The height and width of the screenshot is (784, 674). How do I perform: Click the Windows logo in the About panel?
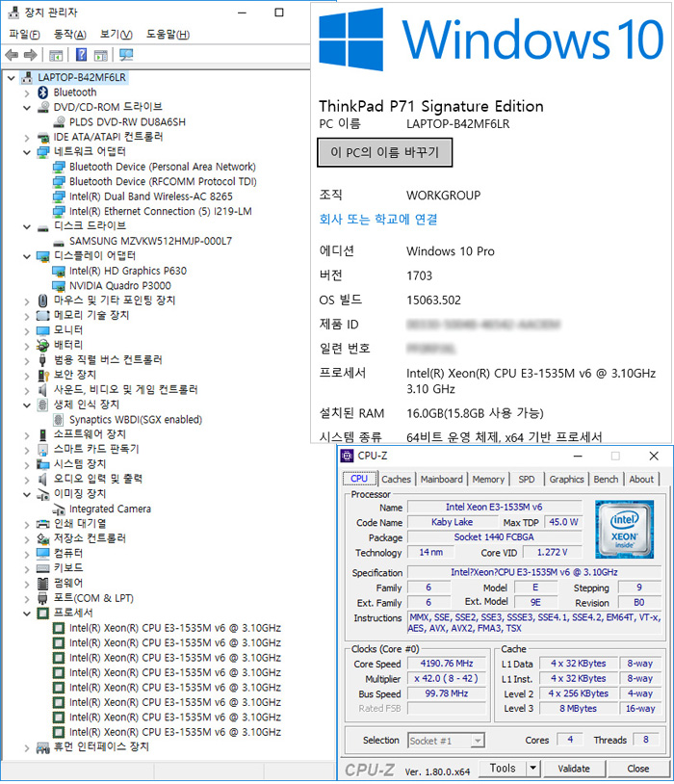pyautogui.click(x=351, y=39)
